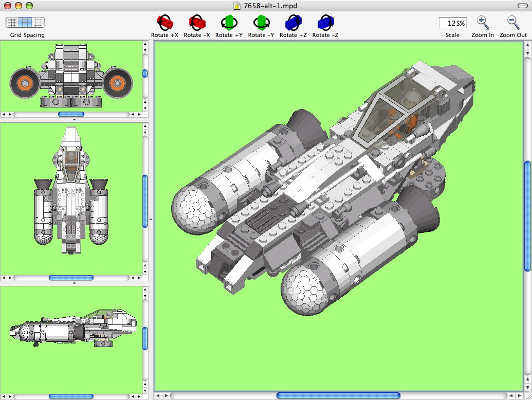
Task: Click the Zoom In magnifier icon
Action: coord(483,23)
